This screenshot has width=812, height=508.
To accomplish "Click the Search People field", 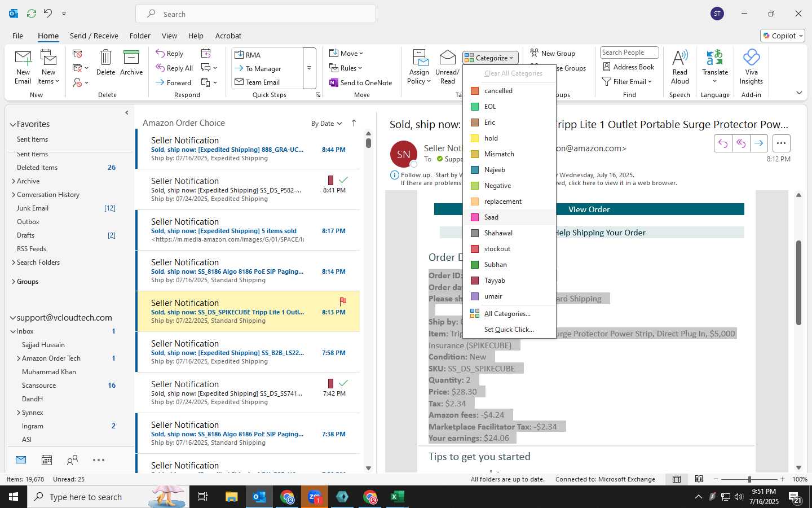I will coord(629,52).
